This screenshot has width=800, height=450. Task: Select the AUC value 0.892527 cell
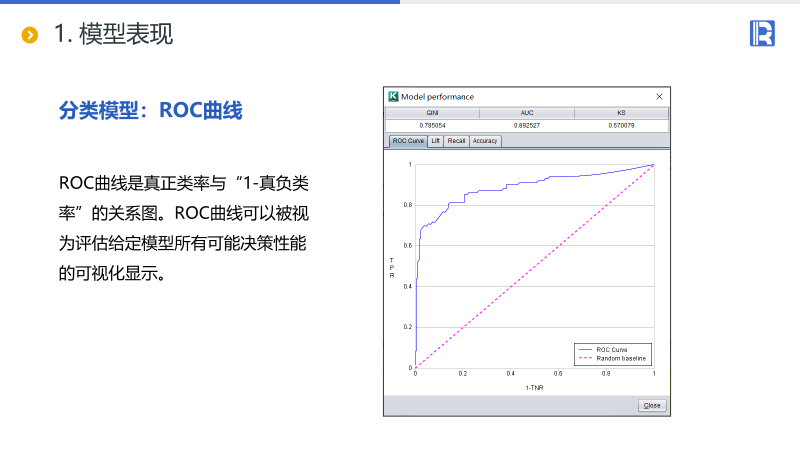pos(527,126)
